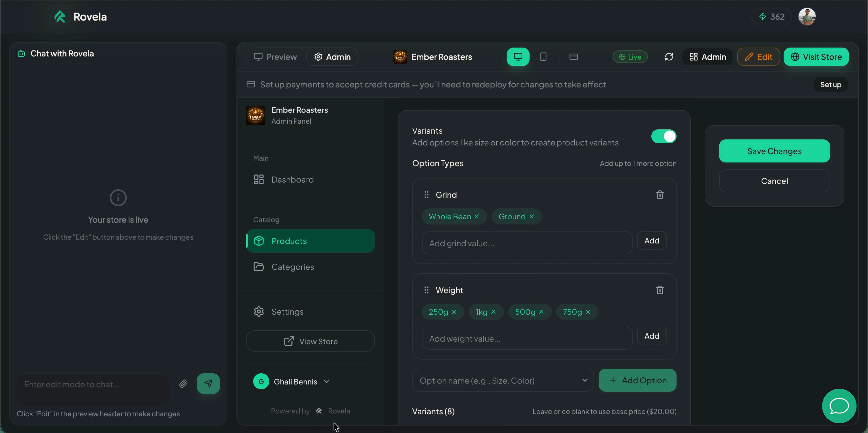Click the 'Add up to 1 more option' text
The width and height of the screenshot is (868, 433).
tap(638, 163)
